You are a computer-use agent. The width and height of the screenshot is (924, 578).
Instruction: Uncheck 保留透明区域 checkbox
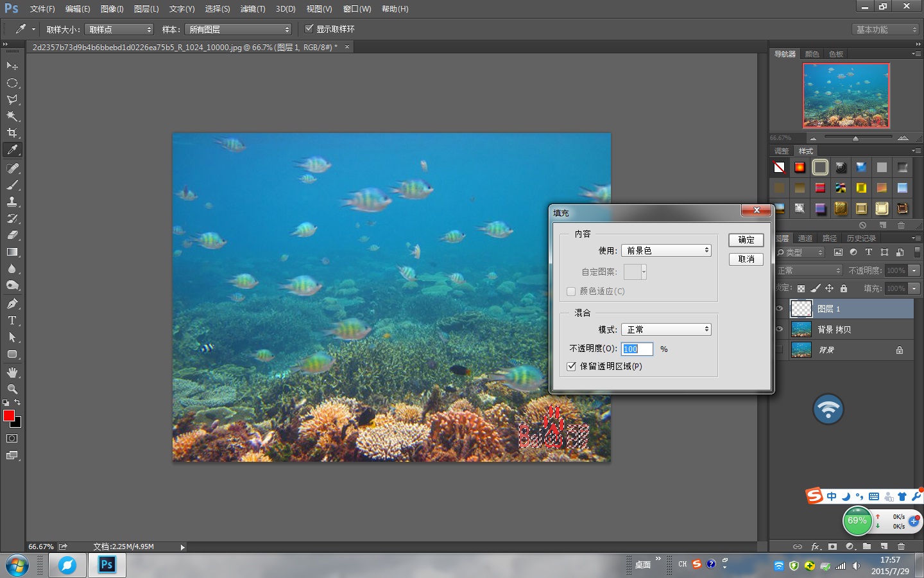(571, 366)
